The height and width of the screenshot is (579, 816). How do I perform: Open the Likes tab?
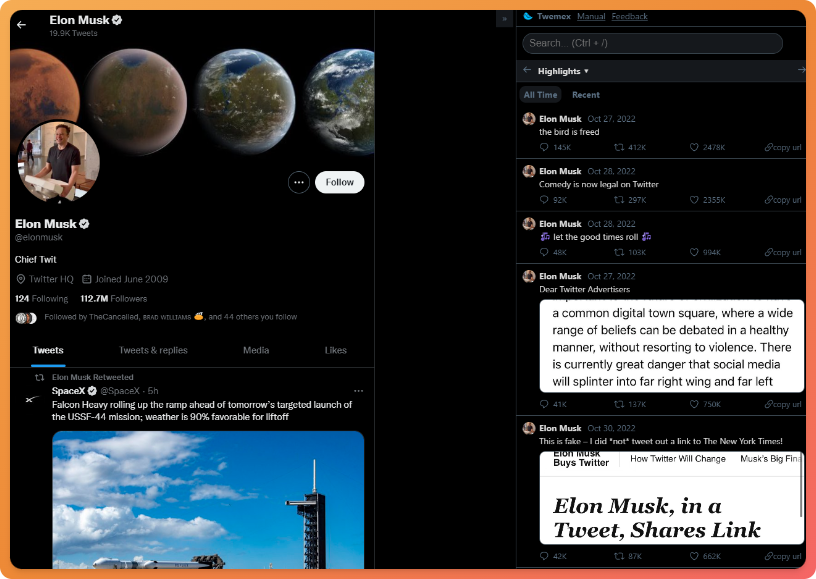pos(336,350)
